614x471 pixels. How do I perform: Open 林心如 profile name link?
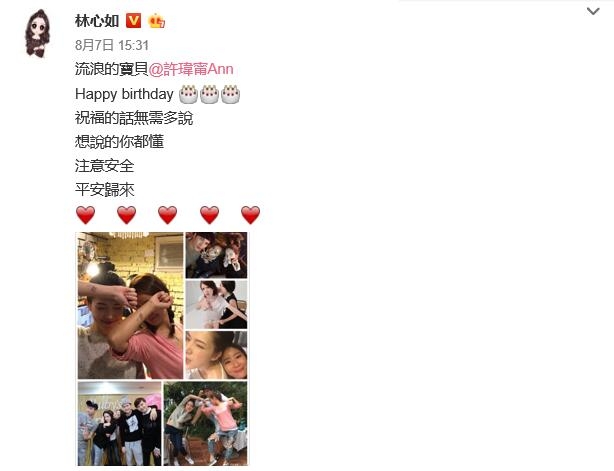[97, 21]
